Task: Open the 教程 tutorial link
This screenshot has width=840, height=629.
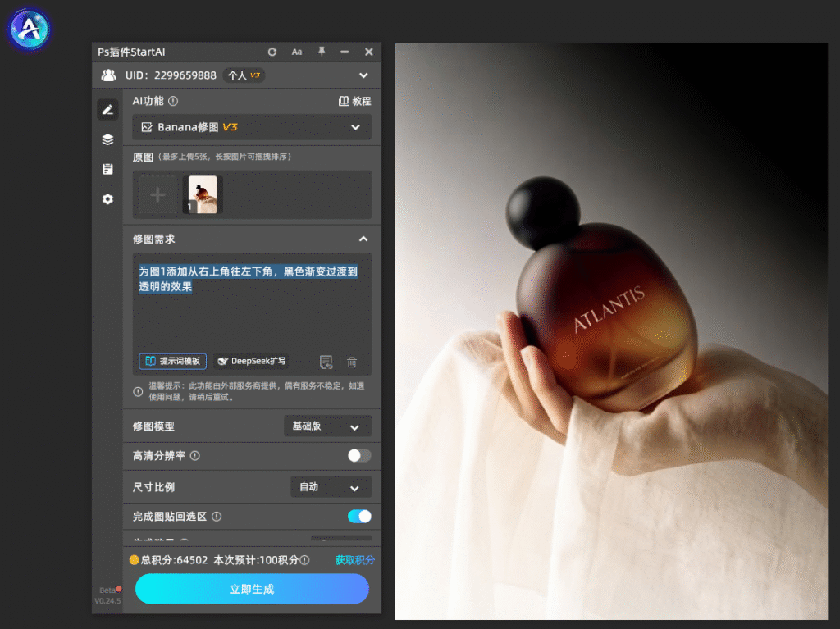Action: click(354, 101)
